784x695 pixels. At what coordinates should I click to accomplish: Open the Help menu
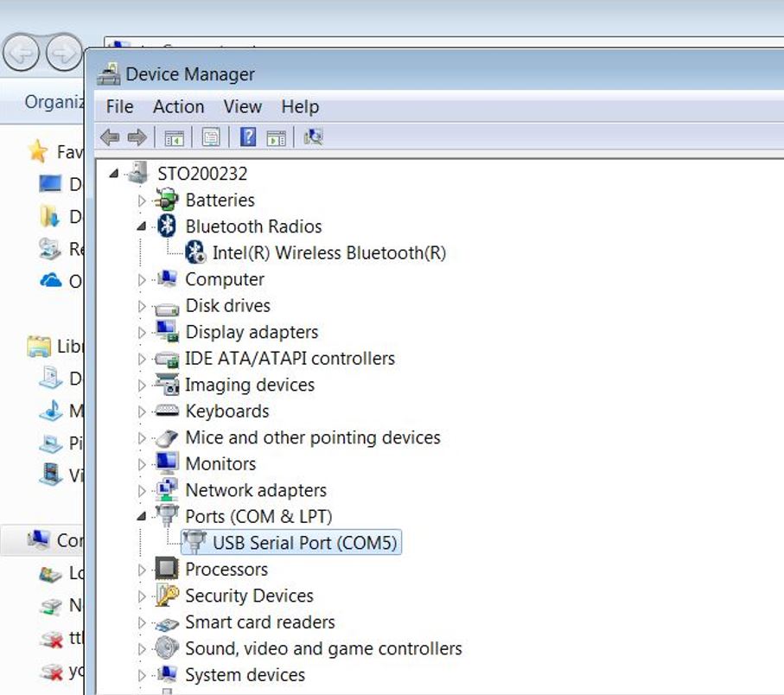pos(300,106)
